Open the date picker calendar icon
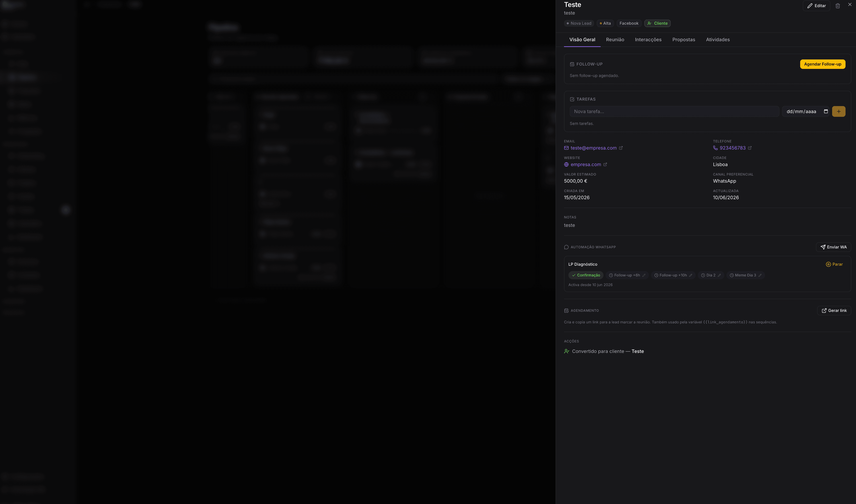856x504 pixels. click(x=826, y=111)
